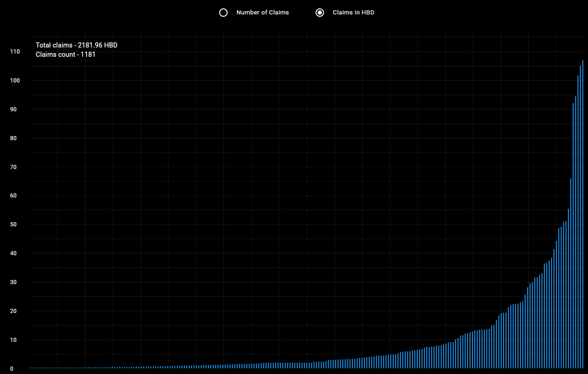Click the tallest bar at the chart's right edge
The height and width of the screenshot is (374, 588).
(x=583, y=214)
